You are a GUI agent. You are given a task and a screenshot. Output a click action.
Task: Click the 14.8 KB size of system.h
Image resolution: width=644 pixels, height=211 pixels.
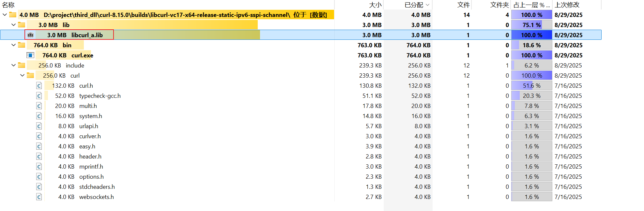pyautogui.click(x=372, y=116)
